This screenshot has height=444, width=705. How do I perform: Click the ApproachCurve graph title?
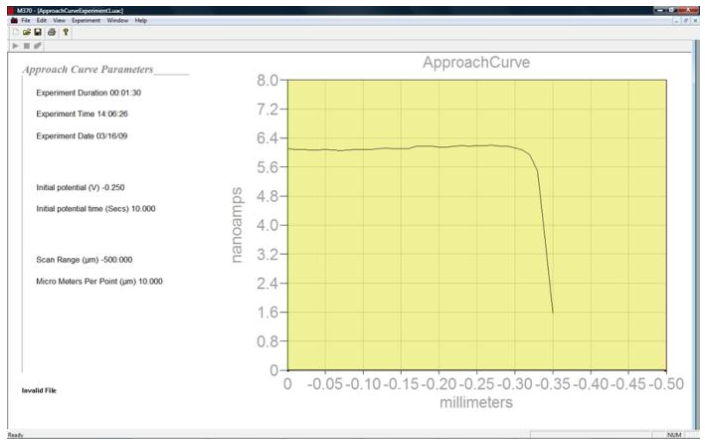[476, 63]
